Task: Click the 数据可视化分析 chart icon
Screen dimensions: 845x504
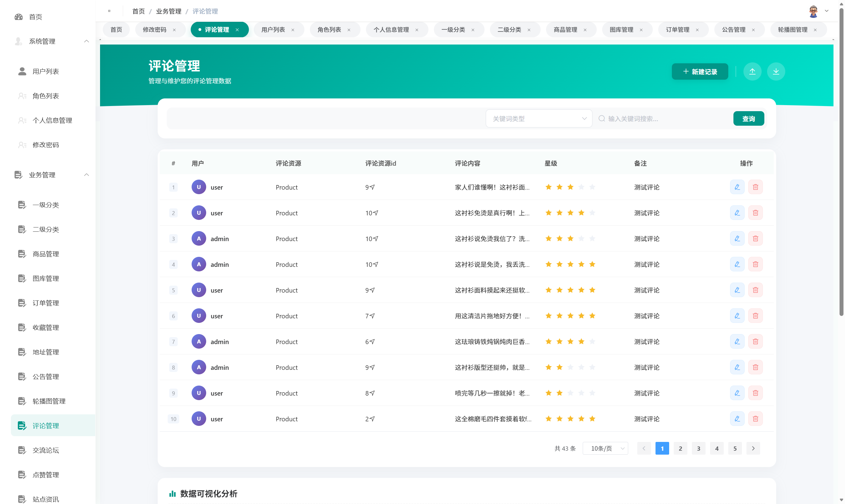Action: coord(173,493)
